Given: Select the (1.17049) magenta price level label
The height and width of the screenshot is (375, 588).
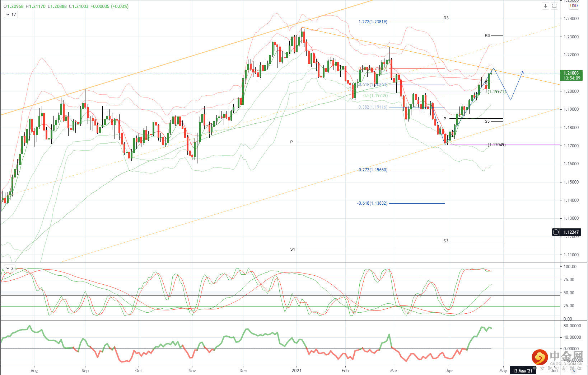Looking at the screenshot, I should click(496, 145).
